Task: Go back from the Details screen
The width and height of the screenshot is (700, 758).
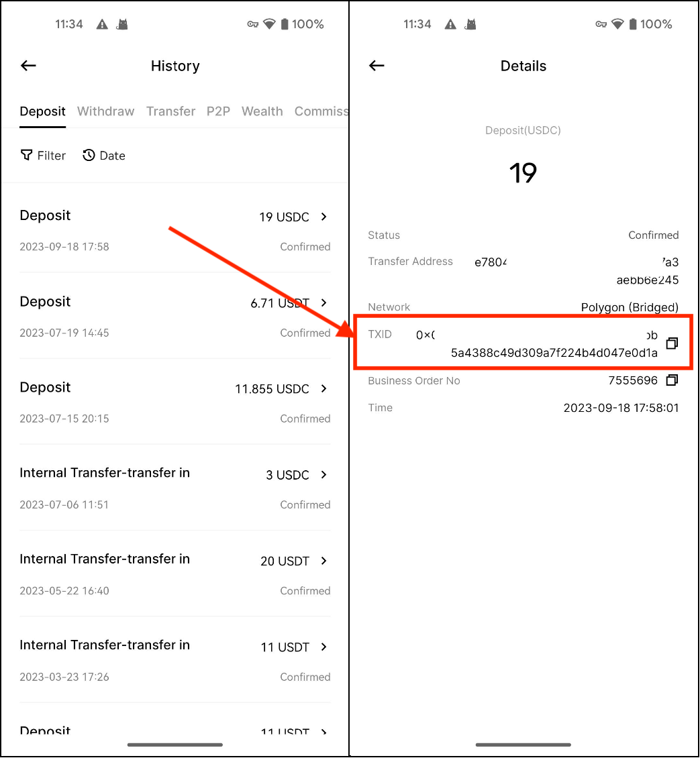Action: coord(377,66)
